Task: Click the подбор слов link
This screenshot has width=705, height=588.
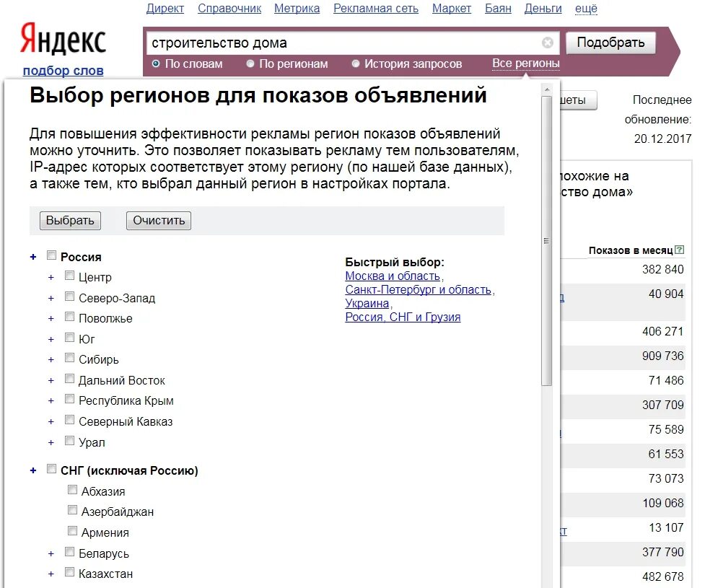Action: (x=63, y=71)
